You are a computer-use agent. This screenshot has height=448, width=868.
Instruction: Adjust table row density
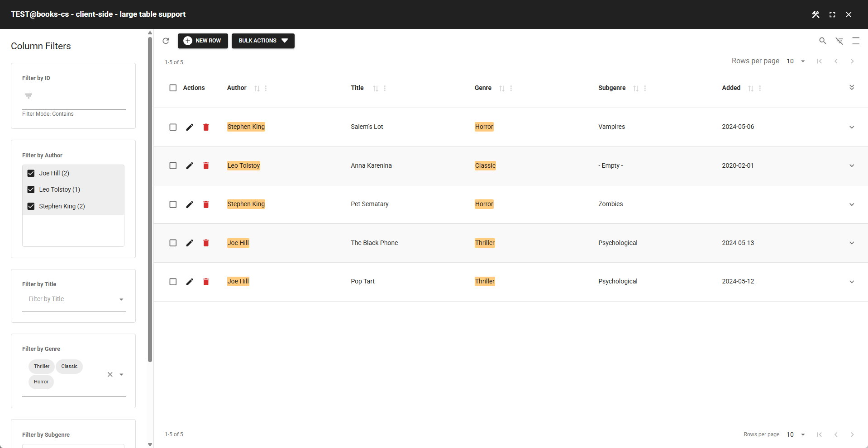point(856,41)
